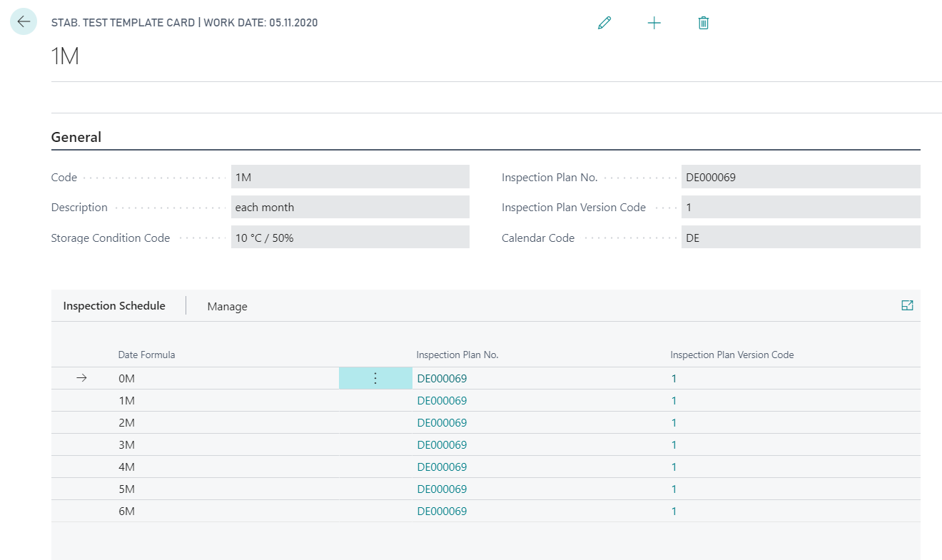942x560 pixels.
Task: Click Inspection Plan No. field in General
Action: 801,177
